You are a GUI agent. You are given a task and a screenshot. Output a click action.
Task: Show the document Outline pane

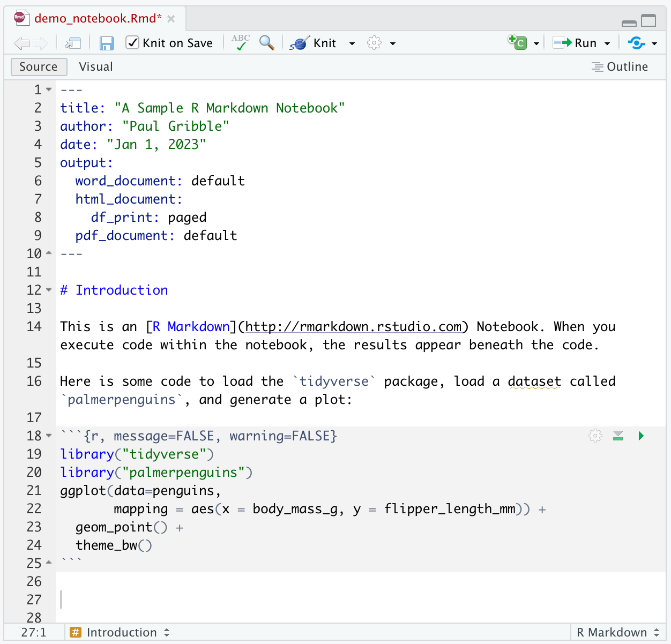[620, 67]
